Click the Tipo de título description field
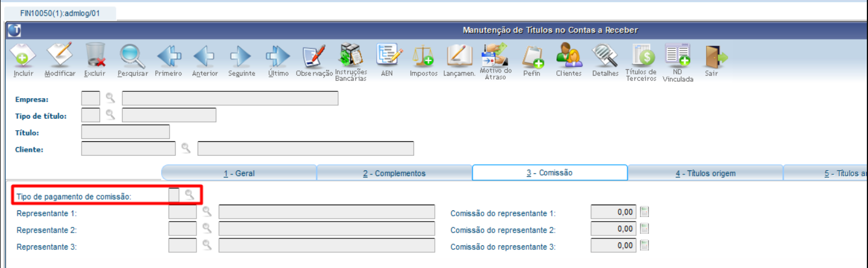868x268 pixels. coord(169,115)
